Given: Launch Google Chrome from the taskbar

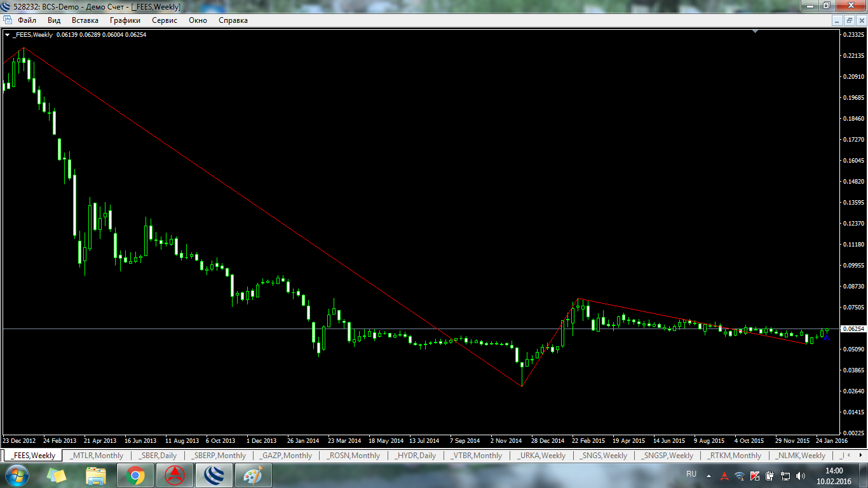Looking at the screenshot, I should [x=135, y=475].
